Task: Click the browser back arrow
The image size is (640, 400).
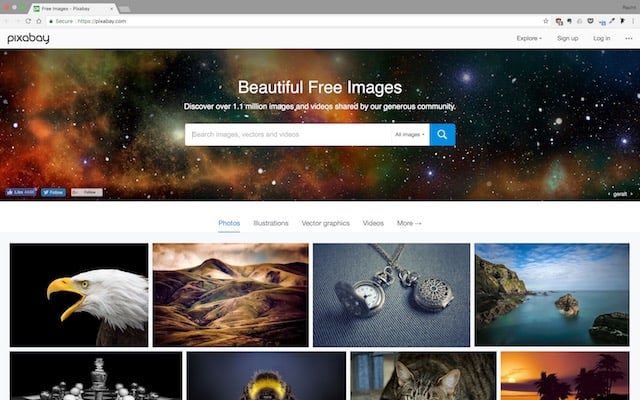Action: (x=7, y=20)
